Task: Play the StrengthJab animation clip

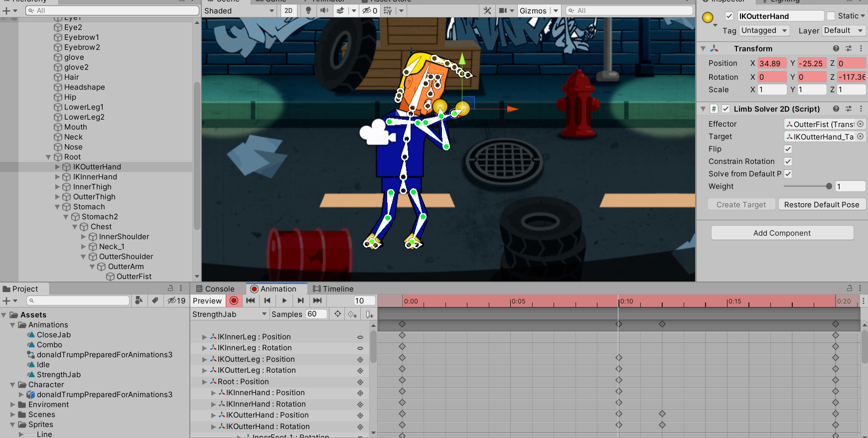Action: [284, 300]
